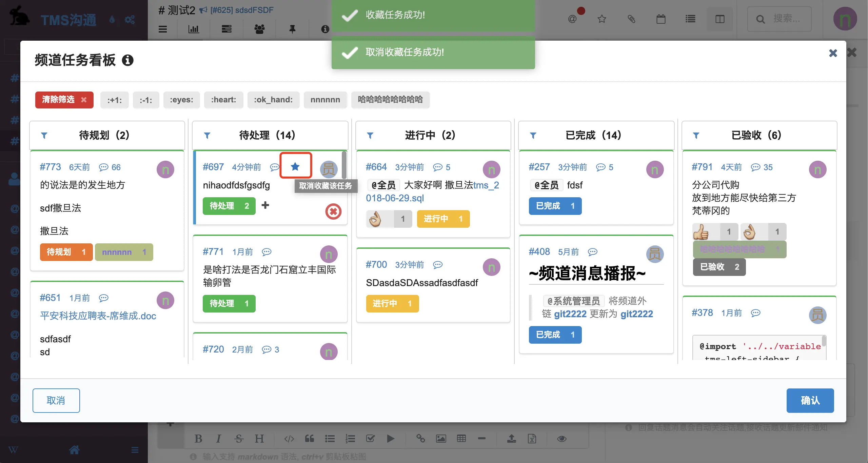Filter by the 哈哈哈哈哈哈哈哈 tag
This screenshot has width=868, height=463.
[x=390, y=100]
